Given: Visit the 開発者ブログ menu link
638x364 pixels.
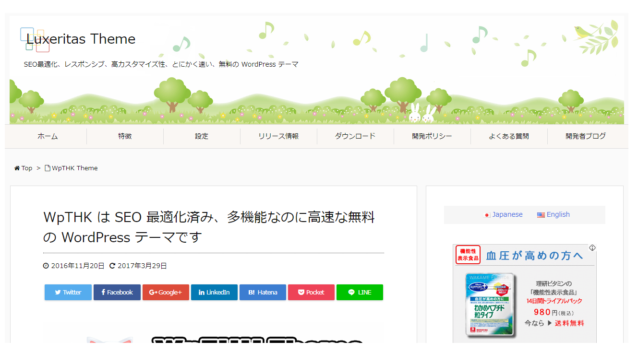Looking at the screenshot, I should pos(586,136).
